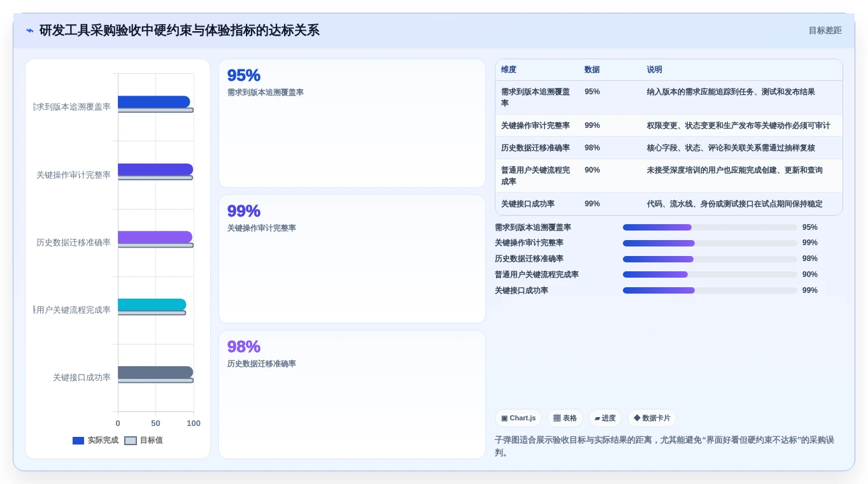Click description 核心字段、状态、评论和关联关系需通过抽样复核

(731, 148)
